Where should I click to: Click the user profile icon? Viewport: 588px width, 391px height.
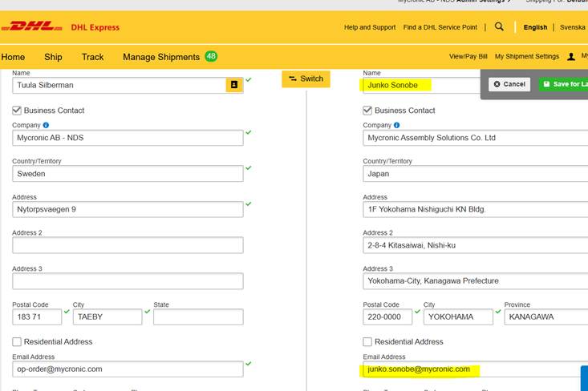[x=571, y=57]
